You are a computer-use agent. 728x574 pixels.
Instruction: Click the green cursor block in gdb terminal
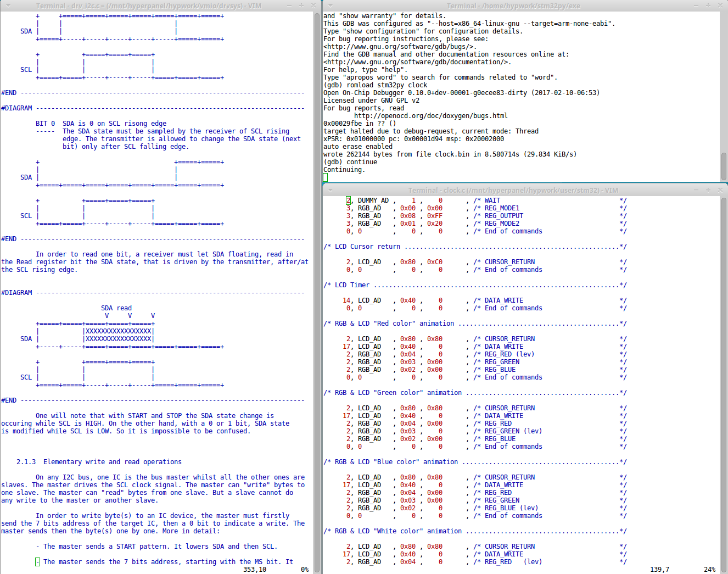(x=326, y=177)
